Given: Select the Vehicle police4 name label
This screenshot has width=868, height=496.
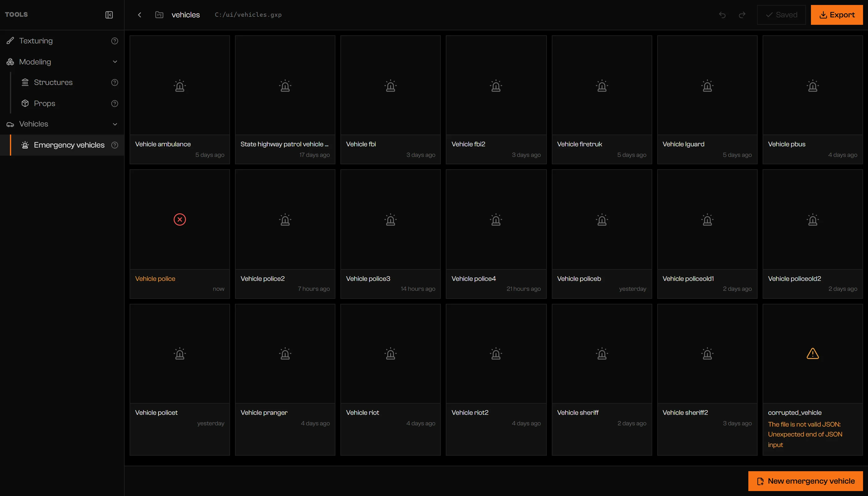Looking at the screenshot, I should (473, 279).
